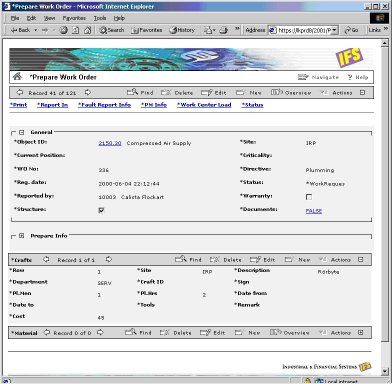Viewport: 392px width, 384px height.
Task: Collapse the General section
Action: 22,132
